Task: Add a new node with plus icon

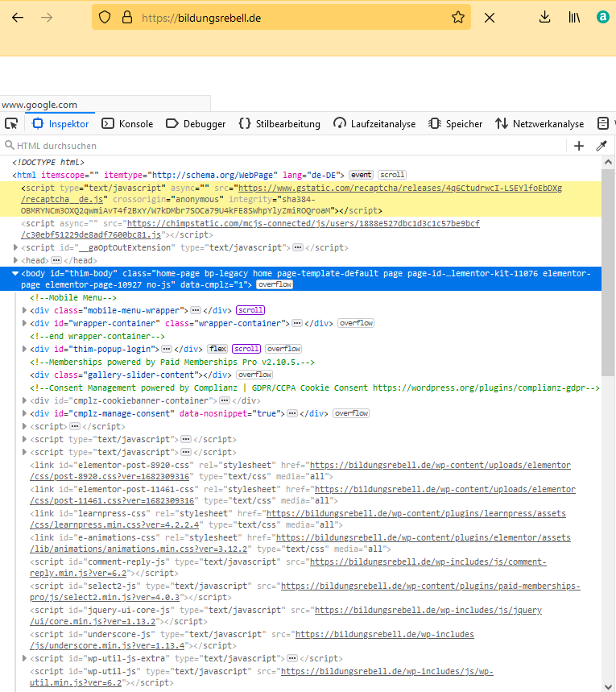Action: pos(579,146)
